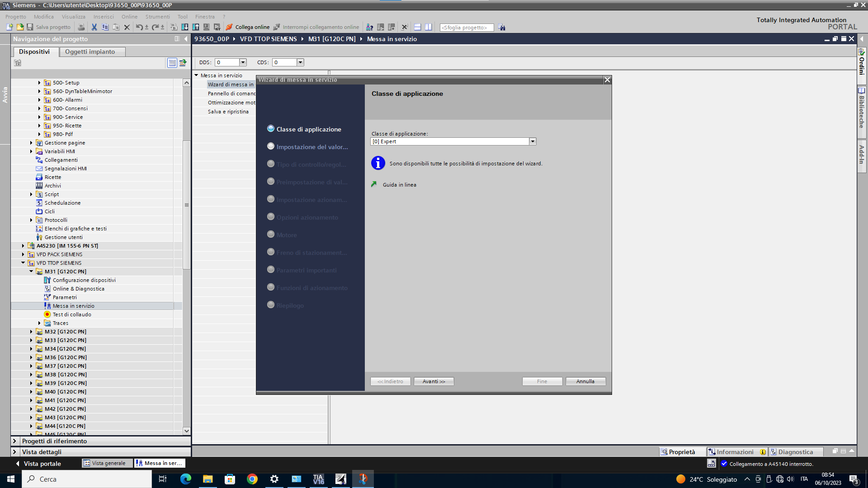This screenshot has width=868, height=488.
Task: Click the Annulla button
Action: (585, 381)
